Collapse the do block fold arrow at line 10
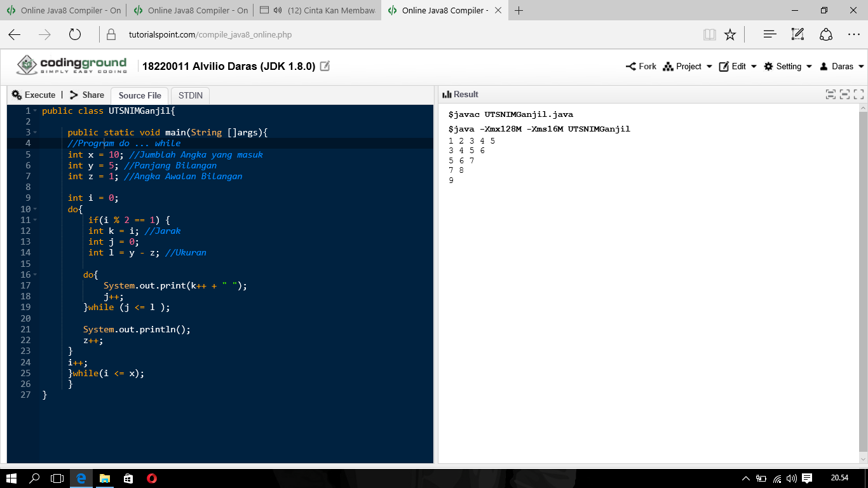 [x=35, y=209]
